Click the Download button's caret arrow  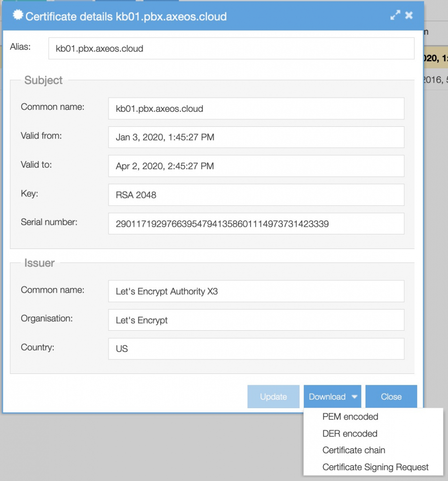pyautogui.click(x=354, y=397)
